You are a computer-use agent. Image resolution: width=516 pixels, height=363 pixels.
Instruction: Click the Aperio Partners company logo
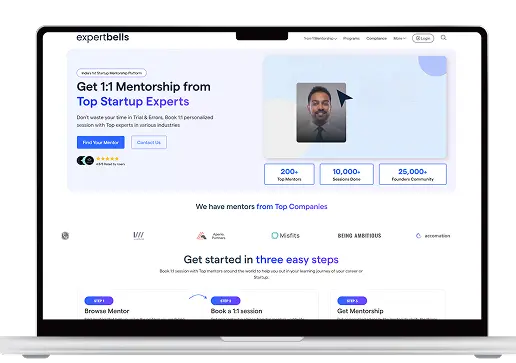coord(211,236)
